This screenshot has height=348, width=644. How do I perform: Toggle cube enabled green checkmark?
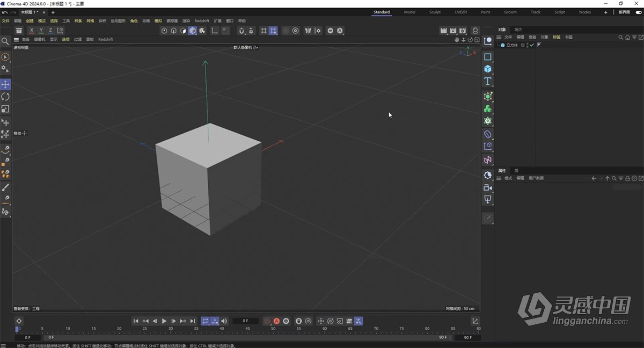point(532,45)
